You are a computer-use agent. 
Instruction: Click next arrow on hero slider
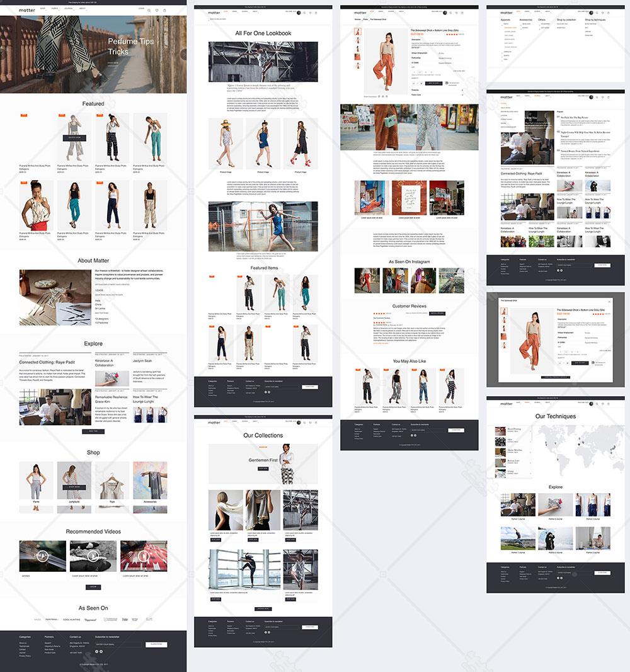[x=183, y=54]
